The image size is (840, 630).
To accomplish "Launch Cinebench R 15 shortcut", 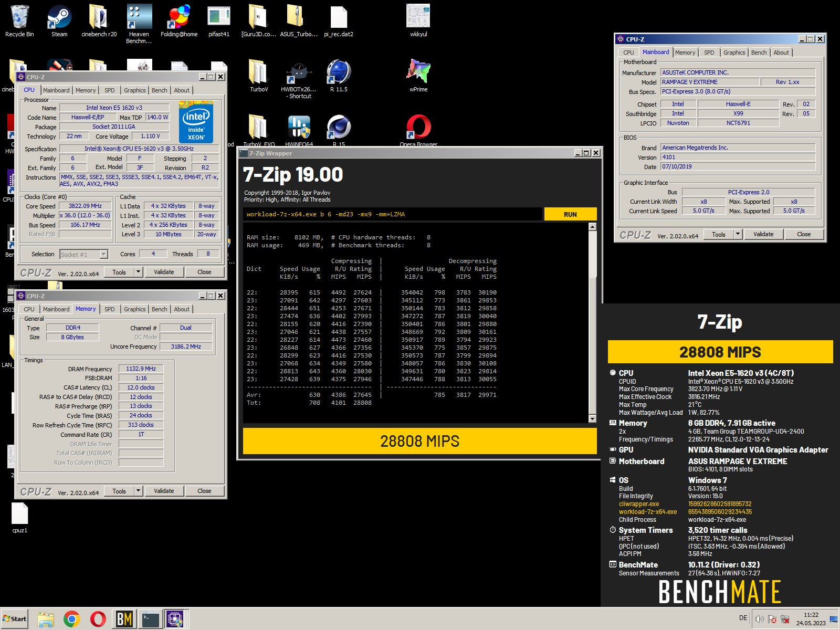I will click(x=339, y=130).
